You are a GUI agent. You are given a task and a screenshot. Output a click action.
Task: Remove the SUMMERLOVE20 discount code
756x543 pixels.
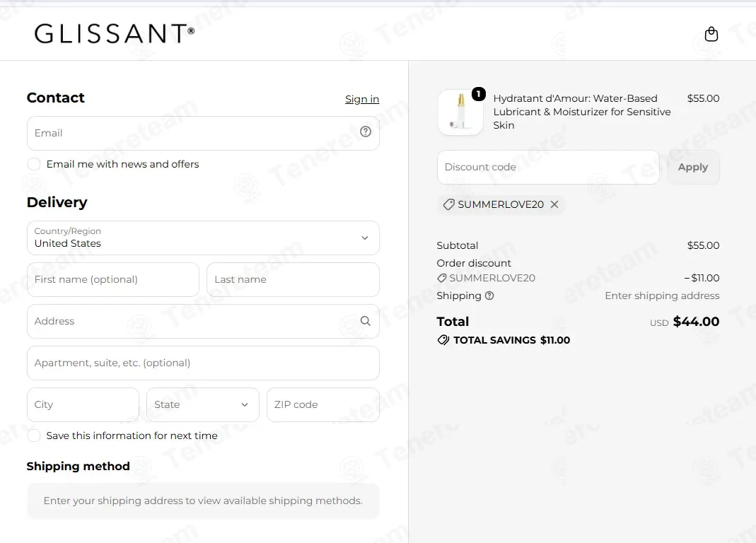554,204
